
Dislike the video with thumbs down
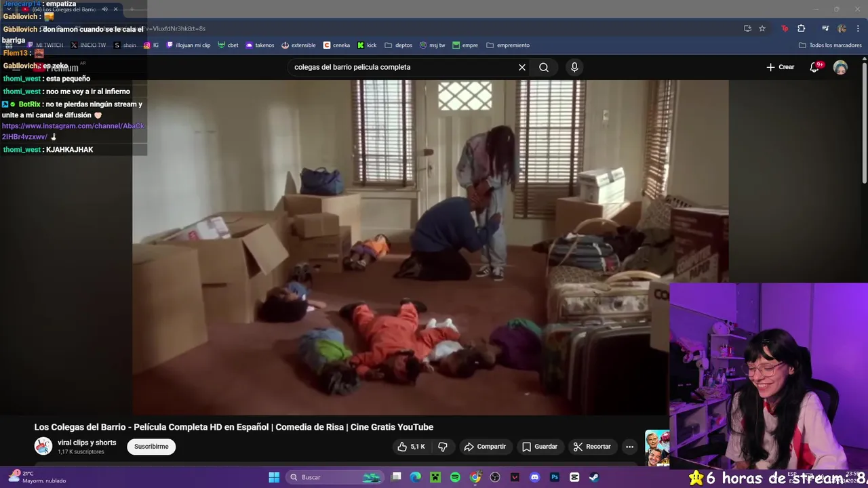point(443,447)
